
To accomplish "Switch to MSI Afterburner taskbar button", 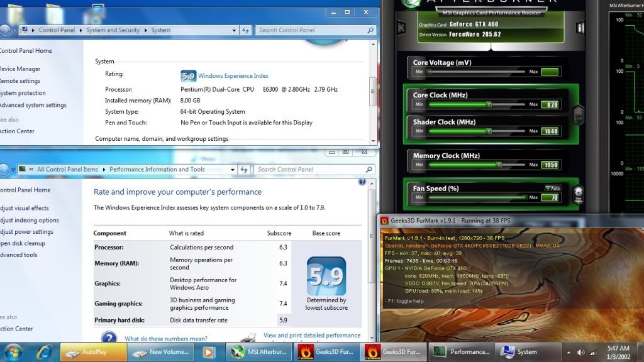I will click(x=258, y=352).
